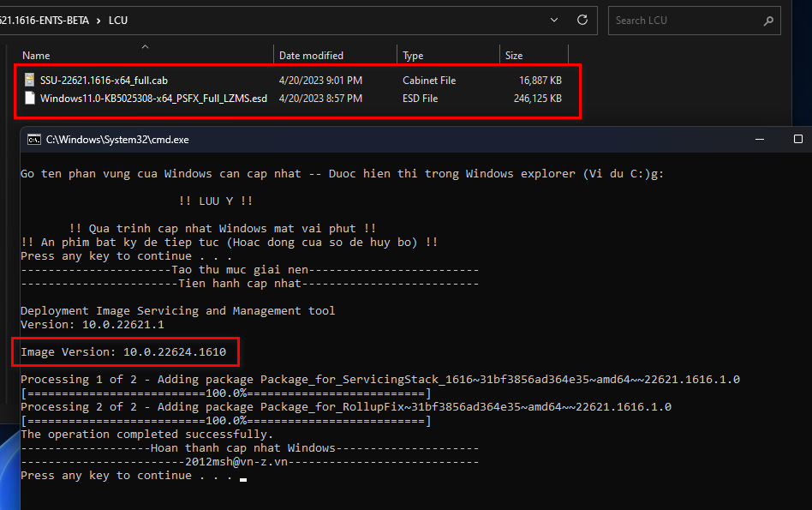Click the 'Tien hanh cap nhat' line
The height and width of the screenshot is (510, 812).
(249, 284)
